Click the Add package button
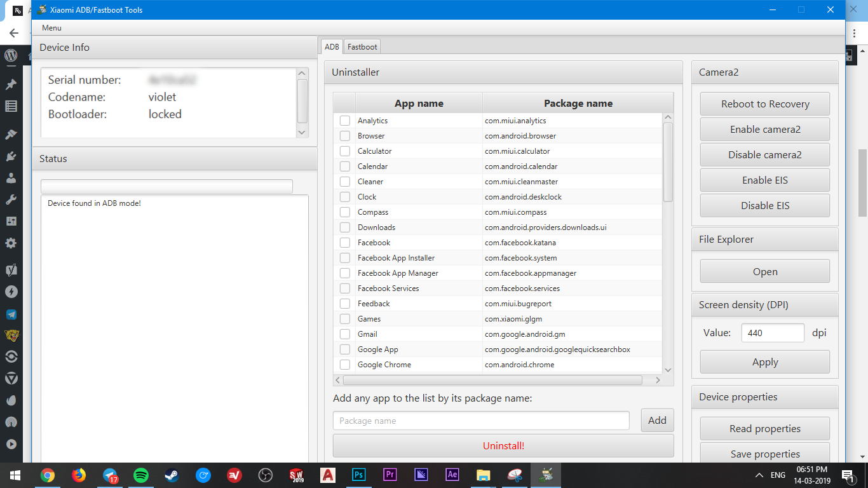868x488 pixels. point(657,421)
